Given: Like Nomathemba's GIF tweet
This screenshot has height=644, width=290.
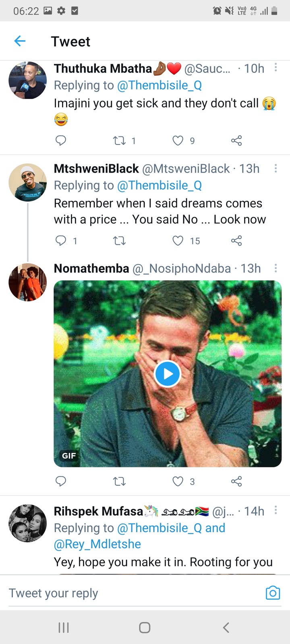Looking at the screenshot, I should coord(178,481).
